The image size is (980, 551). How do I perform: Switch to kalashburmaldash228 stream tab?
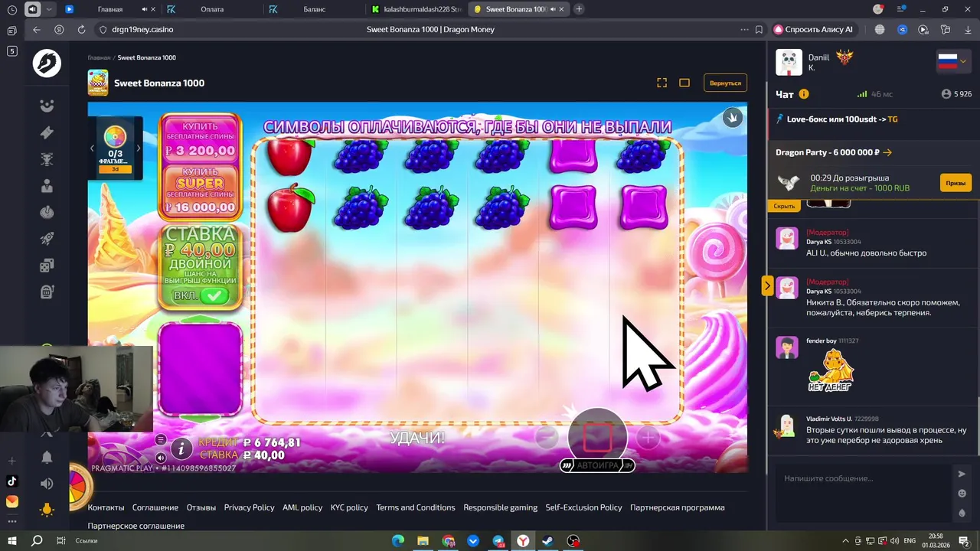[x=416, y=9]
